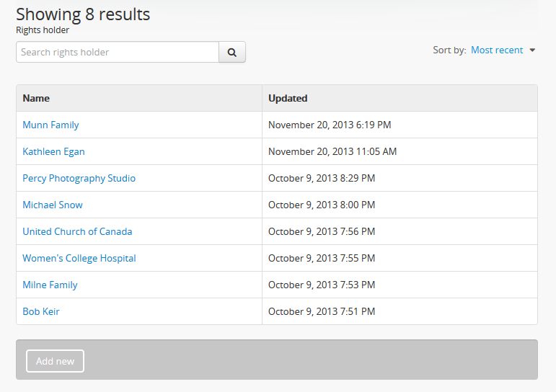Open United Church of Canada
This screenshot has height=392, width=556.
click(x=77, y=231)
